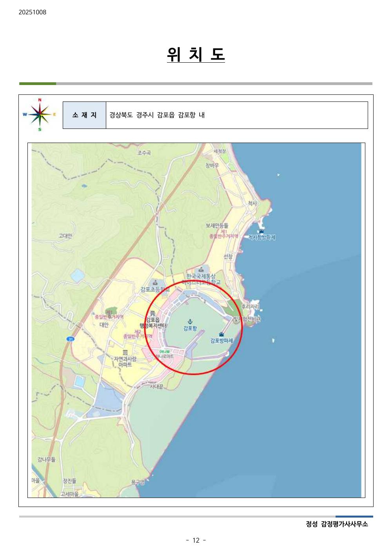Viewport: 392px width, 554px height.
Task: Click the anchor icon above 감포항
Action: [x=190, y=321]
